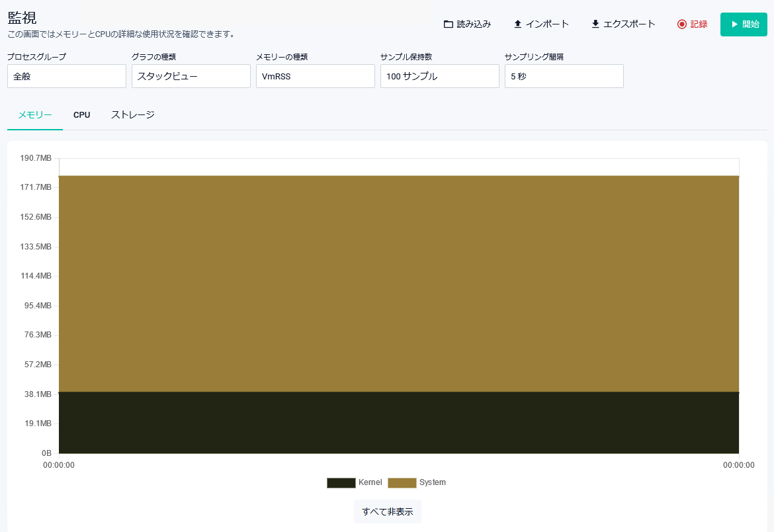Click the Kernel area in the chart
This screenshot has height=532, width=774.
coord(399,423)
